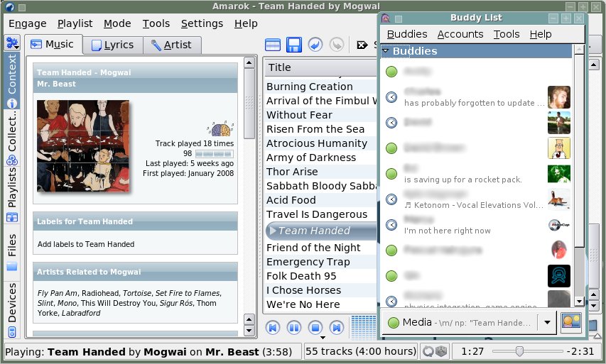
Task: Click the context panel bottom scroll down arrow
Action: [x=249, y=331]
